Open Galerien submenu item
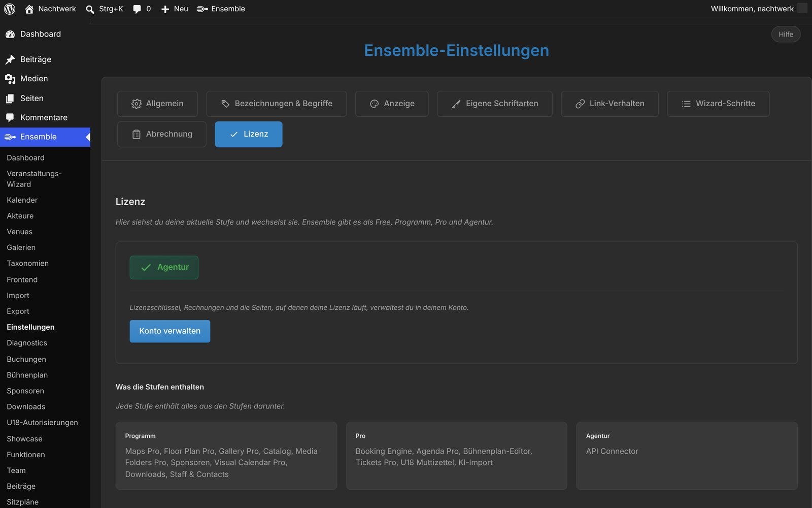The image size is (812, 508). [x=21, y=247]
